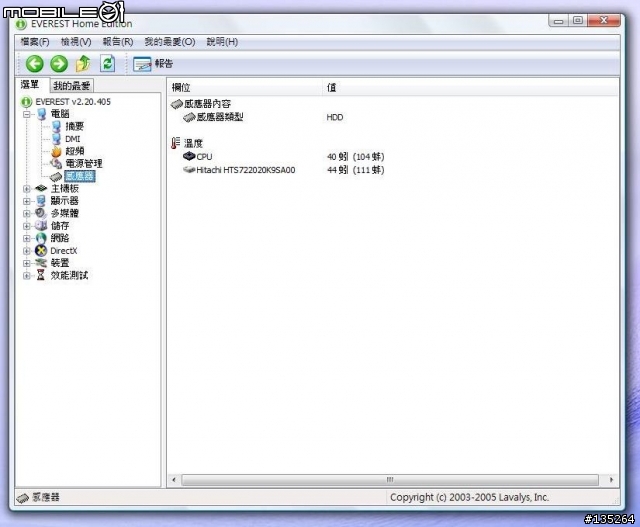640x527 pixels.
Task: Click the 欄位 column header
Action: tap(245, 87)
